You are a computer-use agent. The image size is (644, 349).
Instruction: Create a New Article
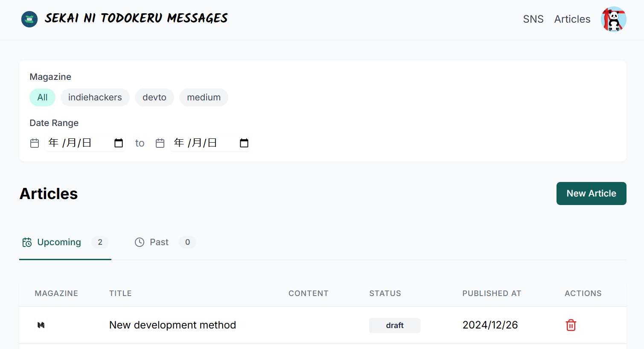[x=591, y=194]
